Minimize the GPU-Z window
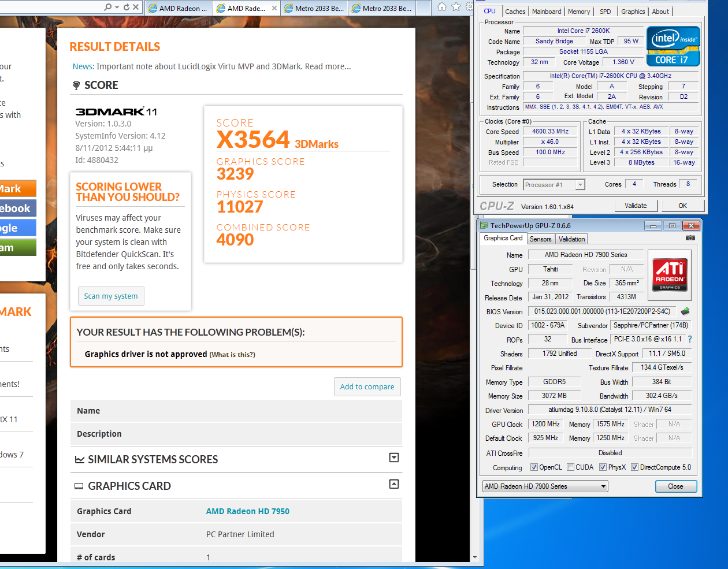 pos(653,225)
